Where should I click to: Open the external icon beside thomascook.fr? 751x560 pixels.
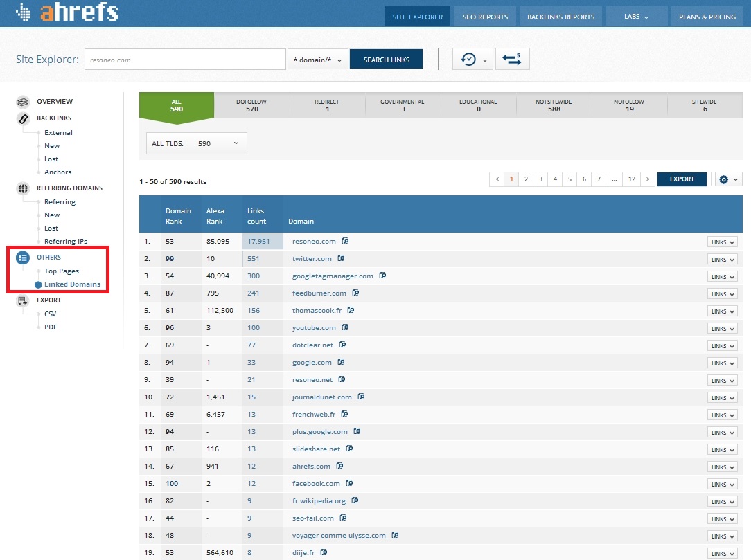click(x=351, y=309)
